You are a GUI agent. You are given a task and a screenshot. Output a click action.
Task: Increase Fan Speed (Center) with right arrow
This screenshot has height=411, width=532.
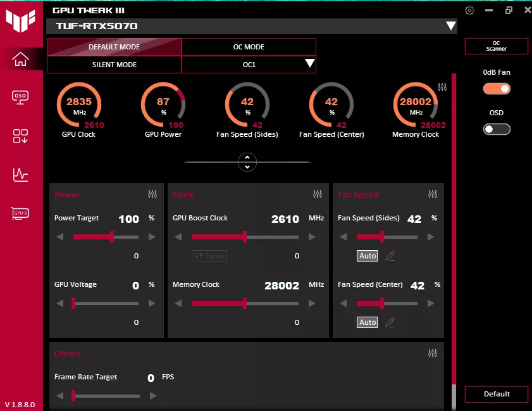[x=431, y=303]
